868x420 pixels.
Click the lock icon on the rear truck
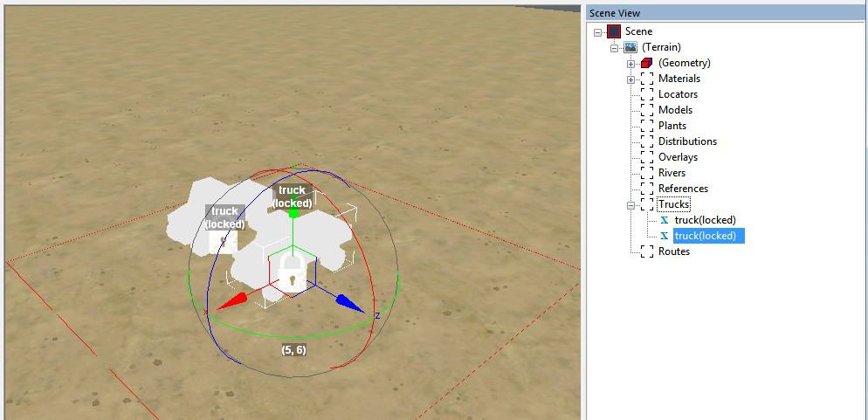coord(223,242)
